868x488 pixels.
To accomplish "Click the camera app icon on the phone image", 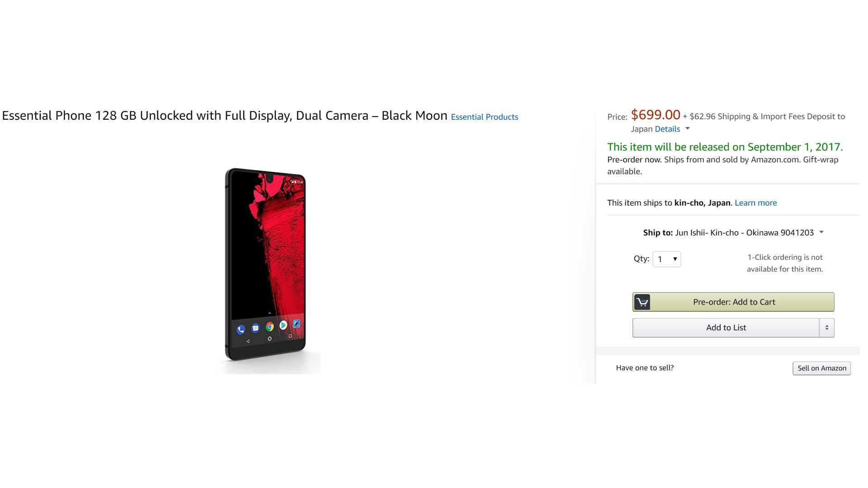I will click(x=297, y=324).
